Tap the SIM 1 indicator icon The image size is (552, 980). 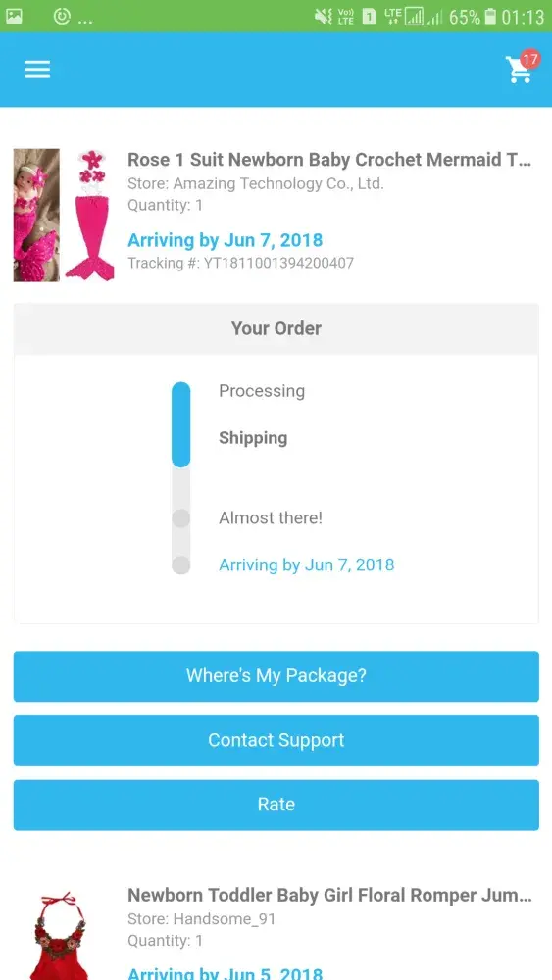click(370, 17)
